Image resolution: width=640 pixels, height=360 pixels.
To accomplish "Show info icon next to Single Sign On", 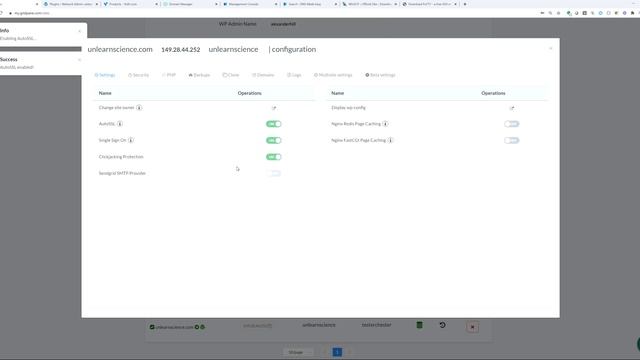I will pyautogui.click(x=131, y=140).
